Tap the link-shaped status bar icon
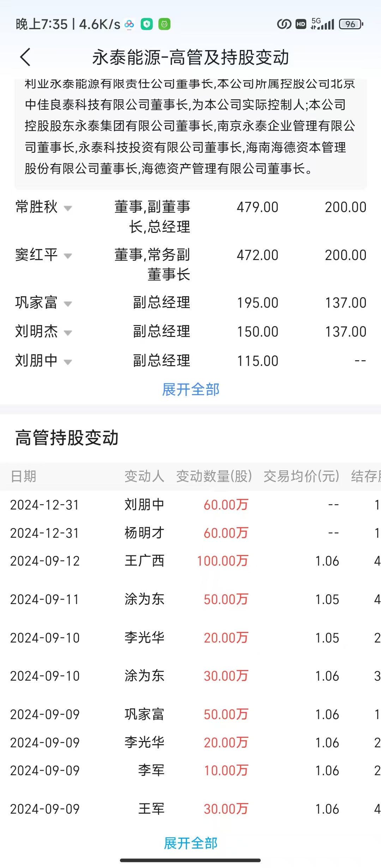 (284, 24)
